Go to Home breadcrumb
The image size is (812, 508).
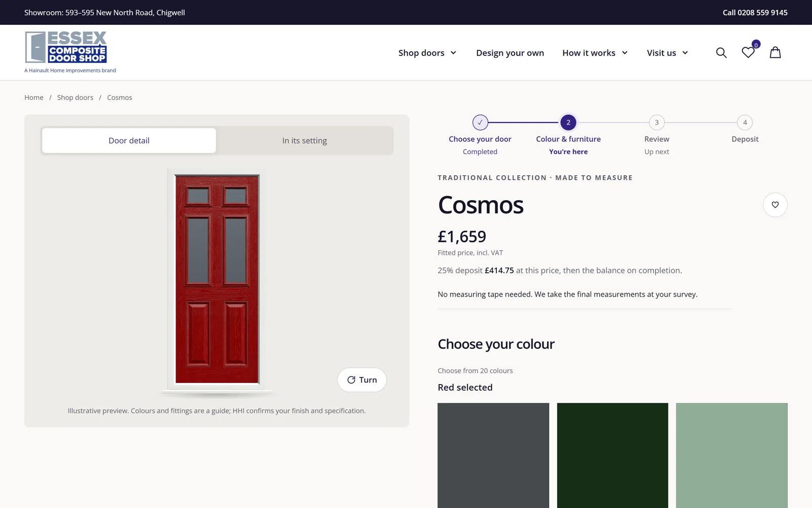[x=34, y=98]
